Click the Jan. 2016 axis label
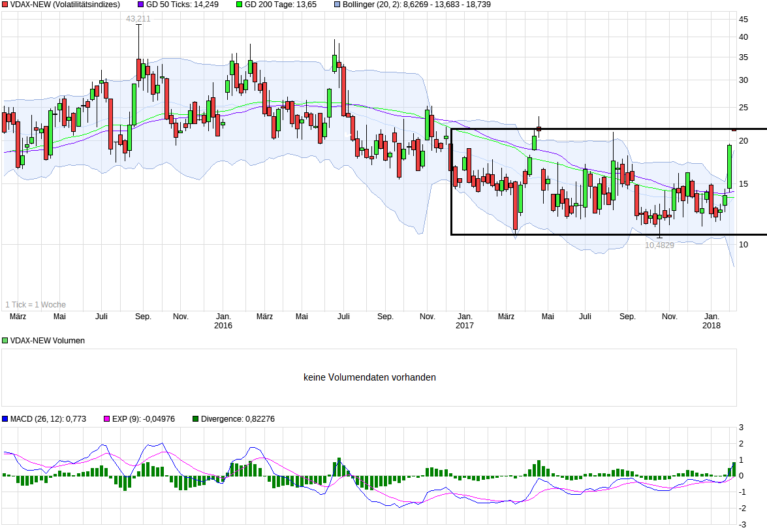This screenshot has width=767, height=532. point(223,321)
